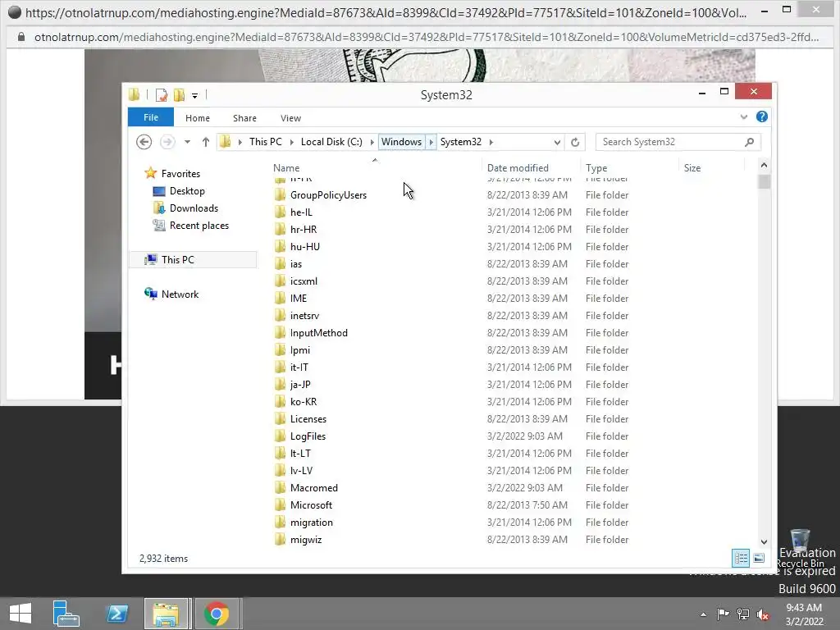
Task: Sort by Date modified column header
Action: pyautogui.click(x=532, y=167)
